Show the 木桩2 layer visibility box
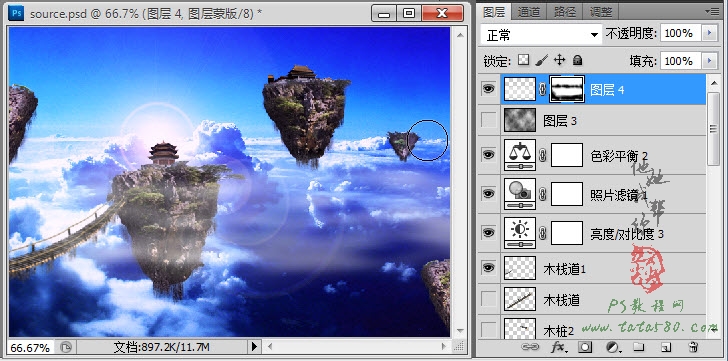Screen dimensions: 728x361 (x=488, y=330)
